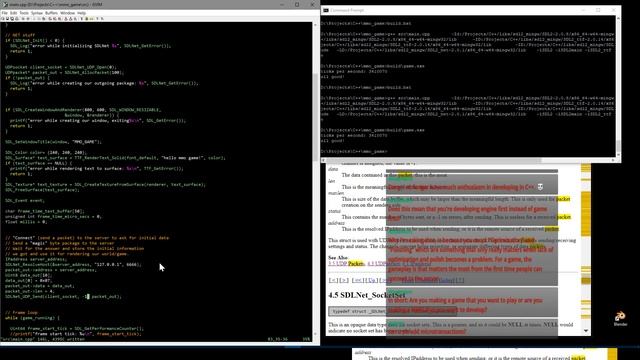Click the '4.5 SDLNet_SocketSet' heading
The height and width of the screenshot is (360, 640).
(367, 295)
